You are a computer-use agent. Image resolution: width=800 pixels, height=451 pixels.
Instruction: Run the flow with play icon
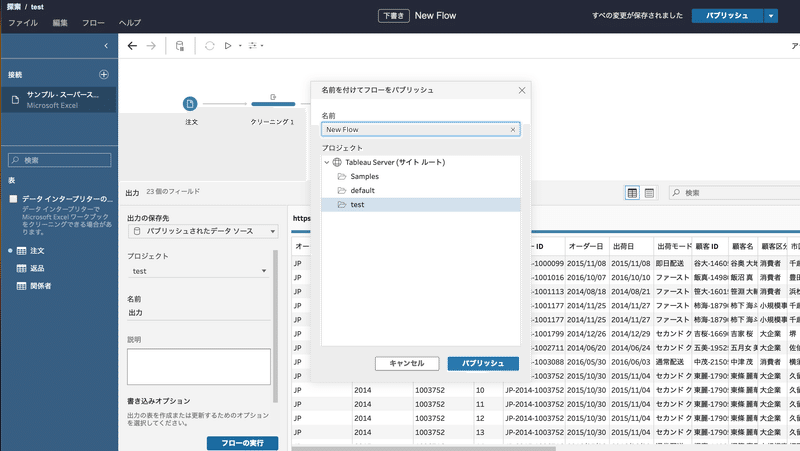pyautogui.click(x=228, y=46)
